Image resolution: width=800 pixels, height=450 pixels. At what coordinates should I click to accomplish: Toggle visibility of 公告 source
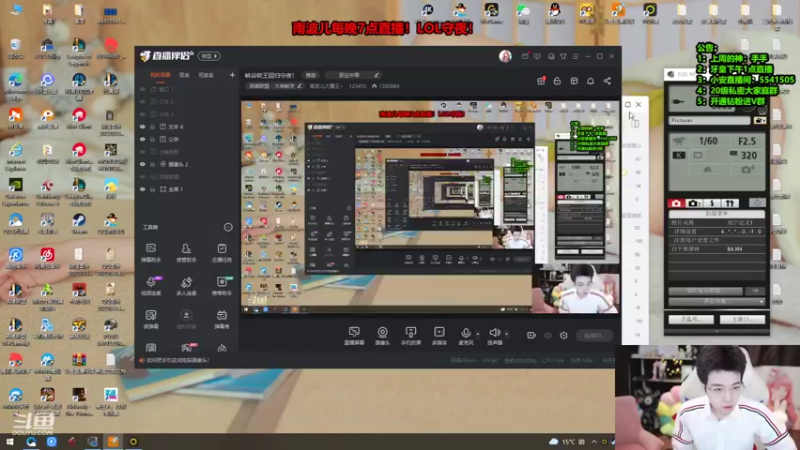pyautogui.click(x=142, y=139)
